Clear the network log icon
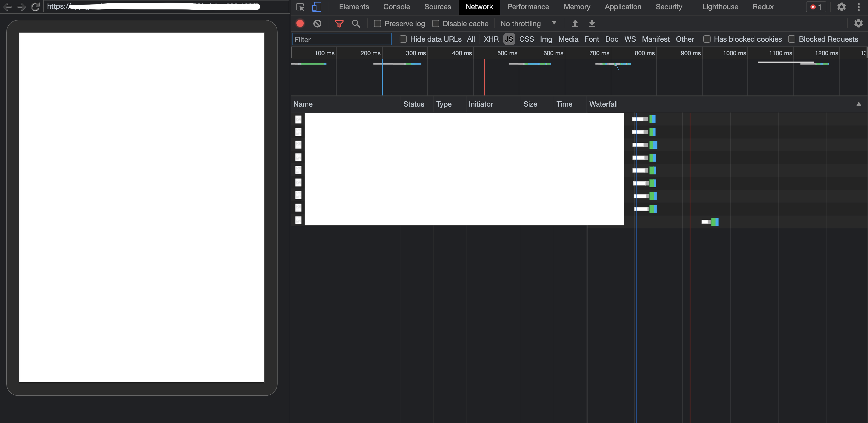Viewport: 868px width, 423px height. [317, 23]
